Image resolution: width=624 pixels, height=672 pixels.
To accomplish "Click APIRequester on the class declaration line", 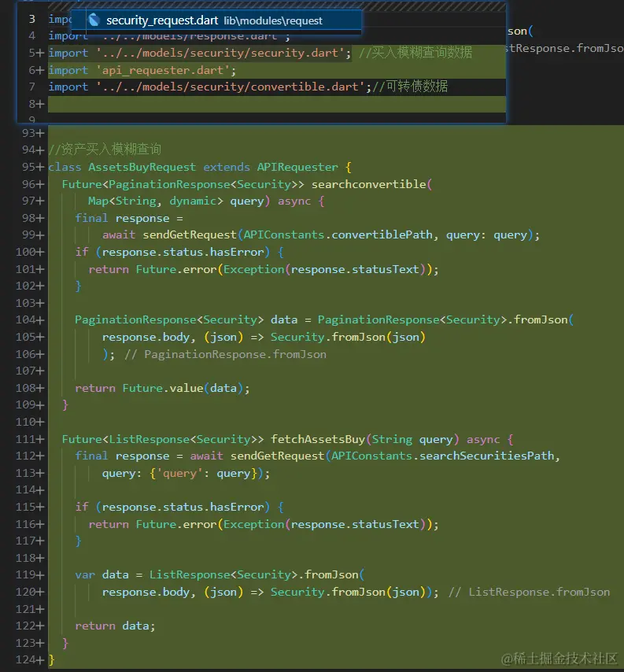I will 297,167.
